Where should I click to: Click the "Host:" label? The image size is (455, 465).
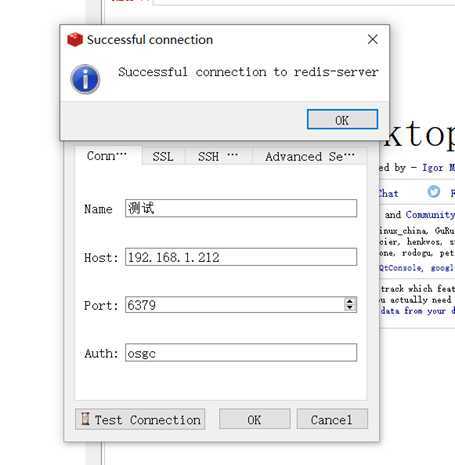pyautogui.click(x=101, y=258)
